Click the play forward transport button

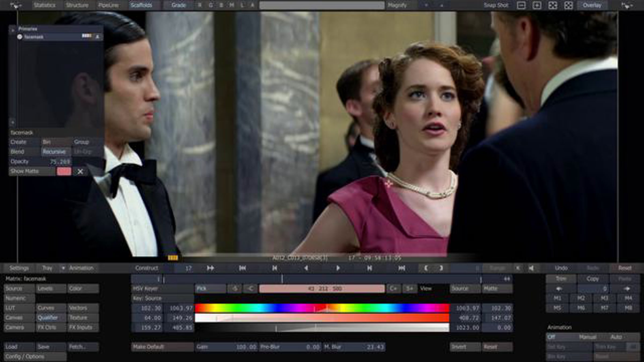[x=338, y=268]
